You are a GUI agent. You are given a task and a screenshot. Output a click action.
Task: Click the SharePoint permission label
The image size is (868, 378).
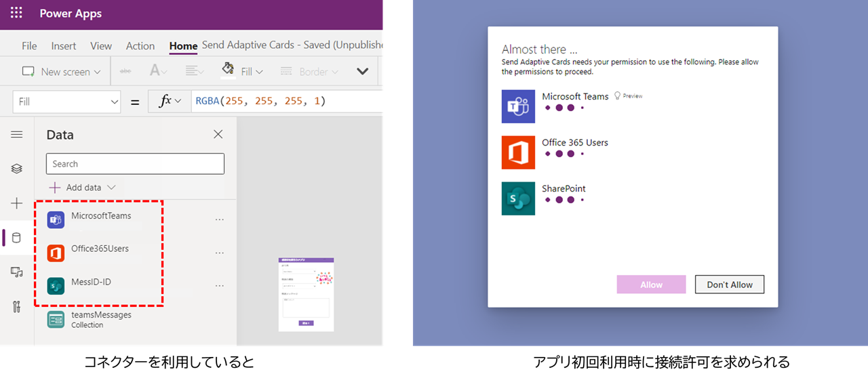[564, 188]
